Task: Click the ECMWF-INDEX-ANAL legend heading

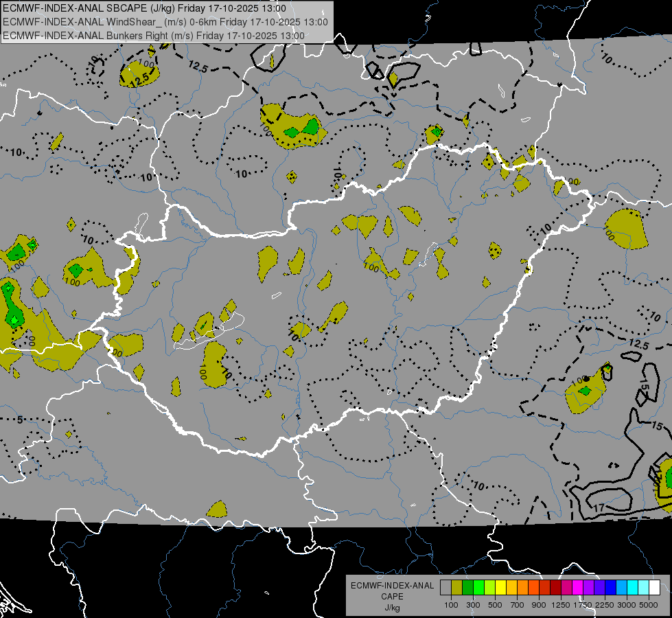Action: point(392,586)
